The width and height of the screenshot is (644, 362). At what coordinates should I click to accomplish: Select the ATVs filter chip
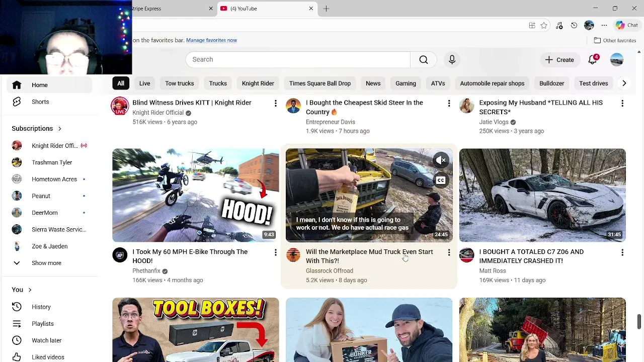tap(438, 83)
